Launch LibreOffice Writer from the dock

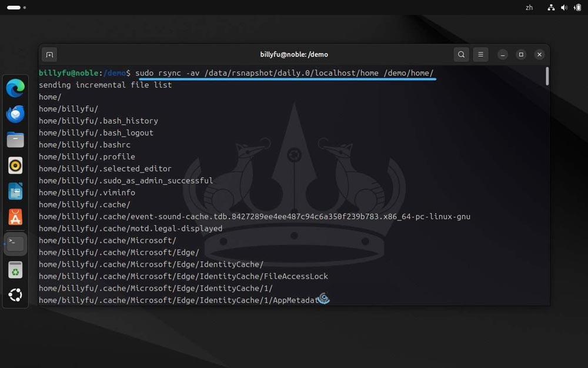pyautogui.click(x=15, y=191)
